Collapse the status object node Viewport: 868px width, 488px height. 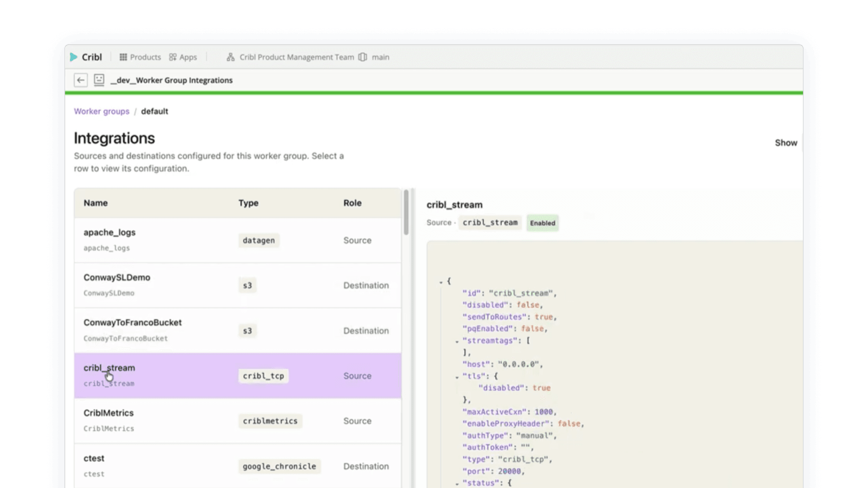[457, 483]
